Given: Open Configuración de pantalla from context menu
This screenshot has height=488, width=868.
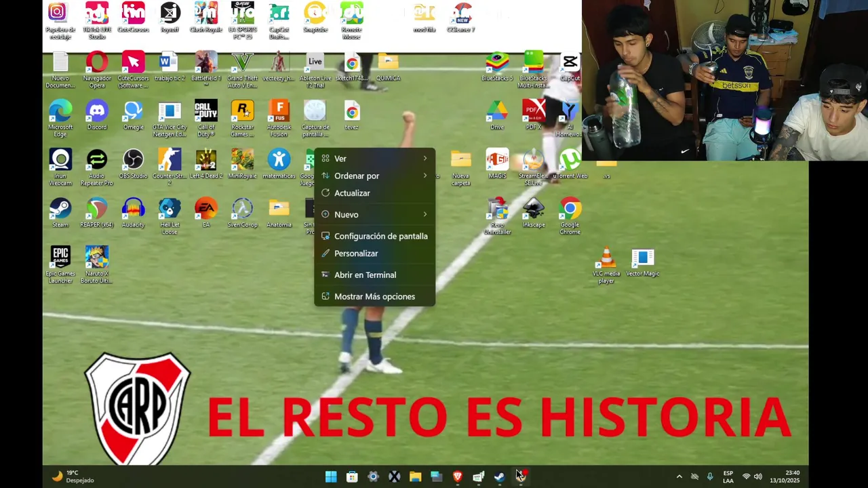Looking at the screenshot, I should 374,236.
